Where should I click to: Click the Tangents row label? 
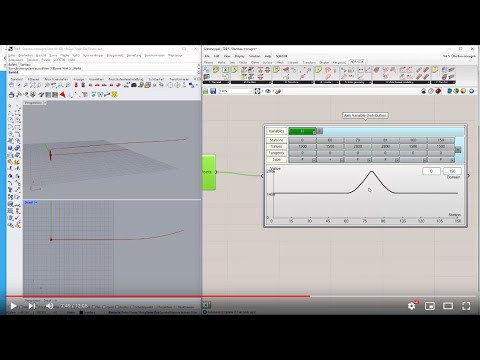point(276,153)
